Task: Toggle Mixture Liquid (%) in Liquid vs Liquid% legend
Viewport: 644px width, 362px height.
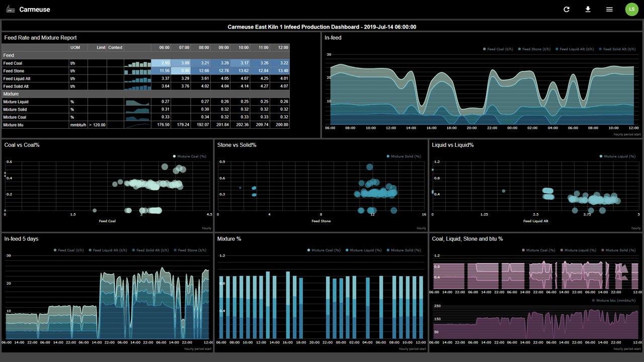Action: 618,156
